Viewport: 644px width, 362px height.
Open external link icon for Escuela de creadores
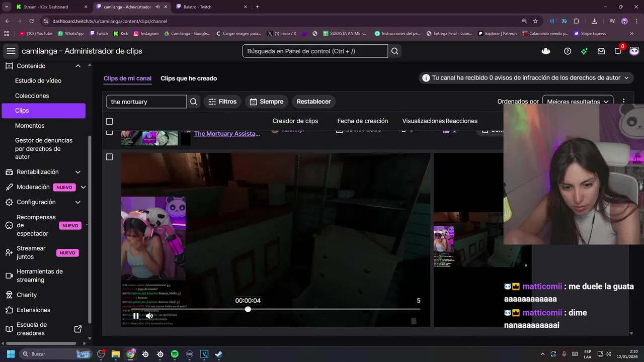(78, 329)
